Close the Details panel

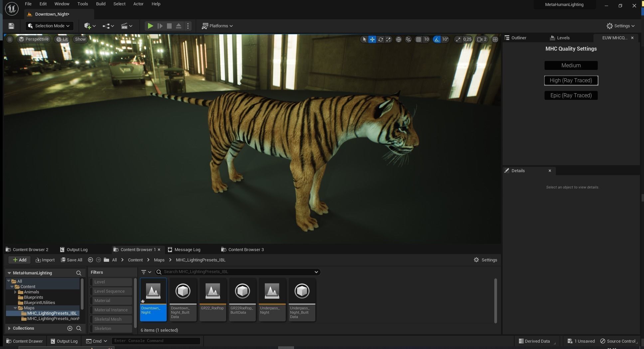pyautogui.click(x=550, y=171)
